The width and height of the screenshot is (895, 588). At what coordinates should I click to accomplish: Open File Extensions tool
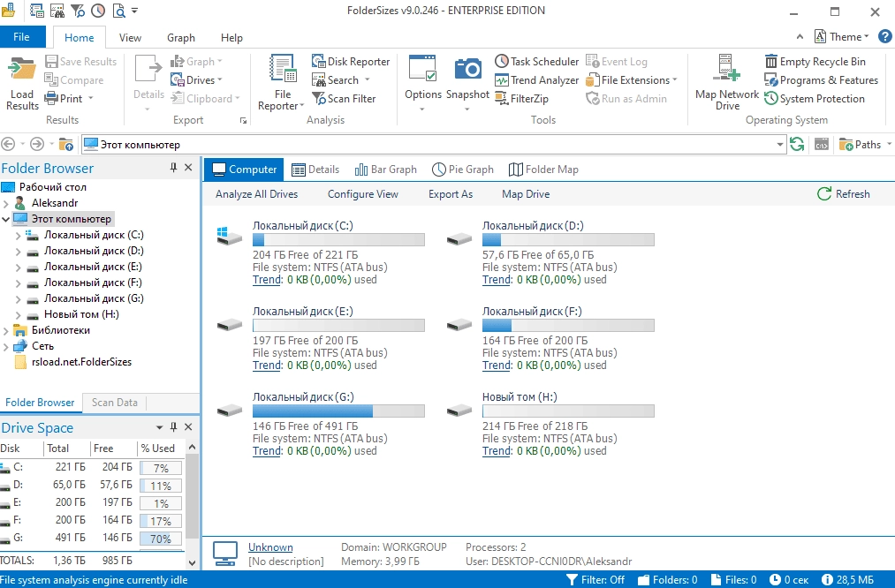(x=632, y=80)
